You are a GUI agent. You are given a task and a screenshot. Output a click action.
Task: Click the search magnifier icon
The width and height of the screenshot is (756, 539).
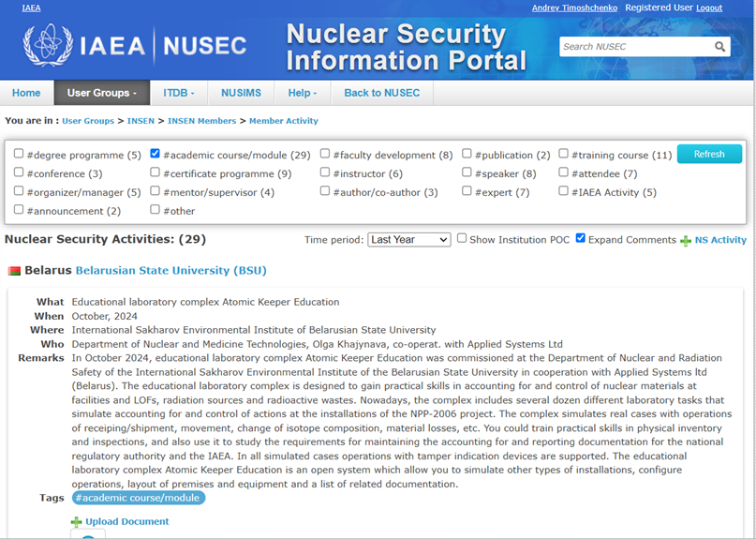pos(719,46)
